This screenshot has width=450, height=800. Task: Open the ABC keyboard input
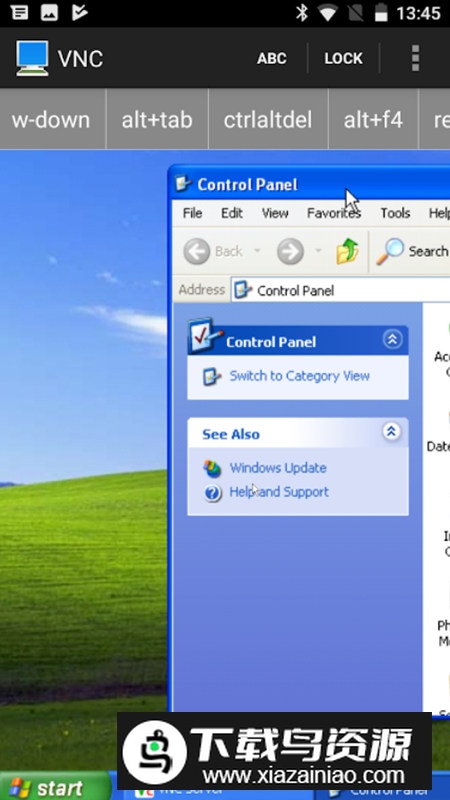(271, 58)
